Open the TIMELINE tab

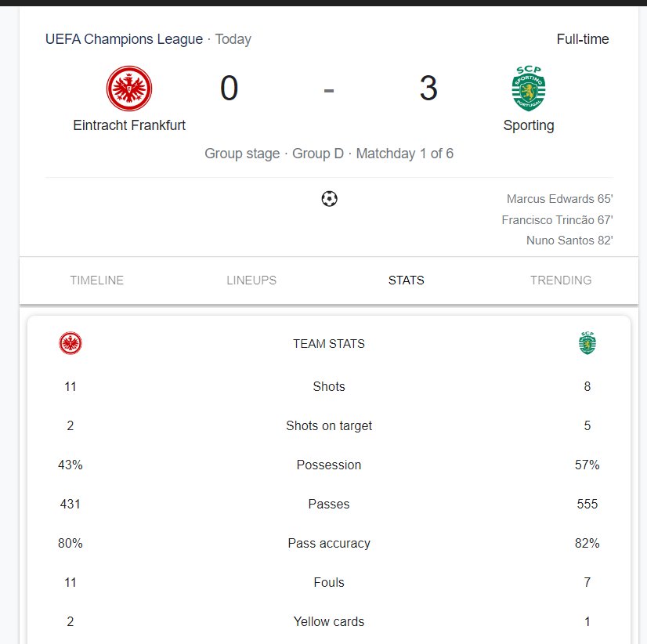point(96,280)
